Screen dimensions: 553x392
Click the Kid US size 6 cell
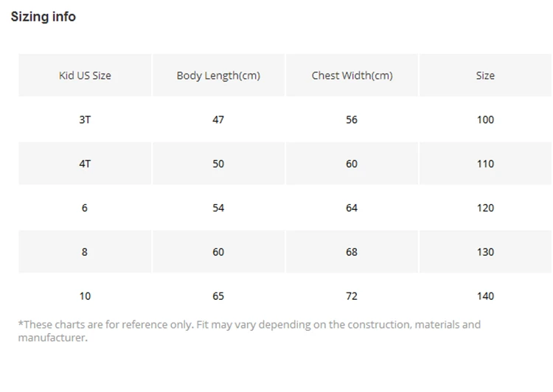pos(85,208)
